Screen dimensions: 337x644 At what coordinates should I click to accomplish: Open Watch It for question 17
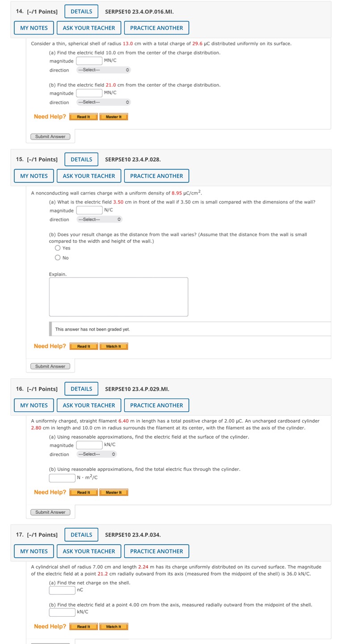pos(114,627)
